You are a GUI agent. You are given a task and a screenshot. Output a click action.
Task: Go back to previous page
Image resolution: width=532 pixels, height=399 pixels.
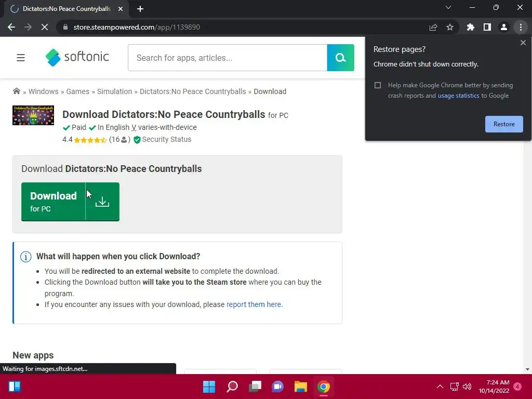tap(11, 27)
